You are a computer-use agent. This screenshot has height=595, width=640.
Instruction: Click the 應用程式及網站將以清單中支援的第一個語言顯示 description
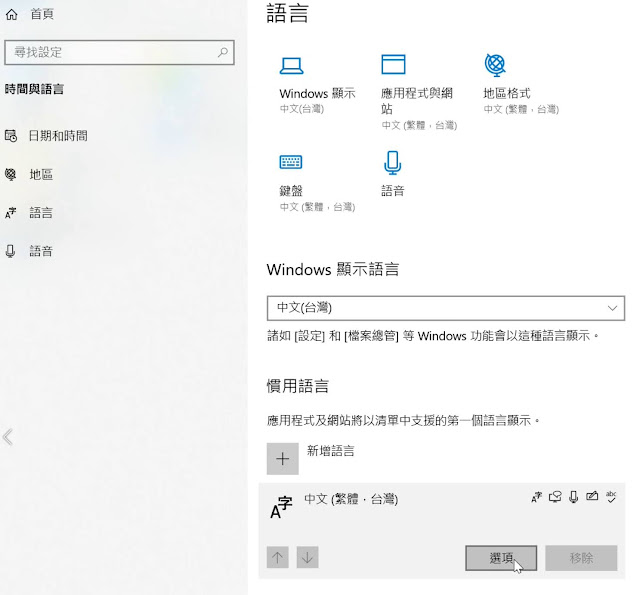click(403, 420)
